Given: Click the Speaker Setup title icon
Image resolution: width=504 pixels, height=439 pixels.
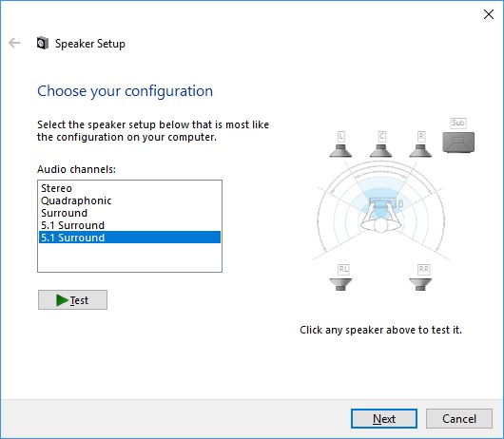Looking at the screenshot, I should 43,43.
